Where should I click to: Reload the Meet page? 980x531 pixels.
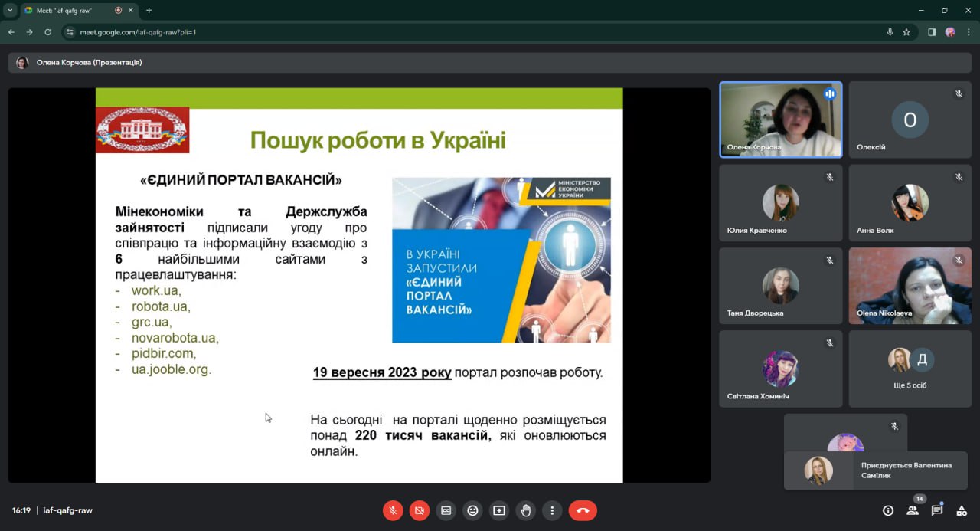47,32
